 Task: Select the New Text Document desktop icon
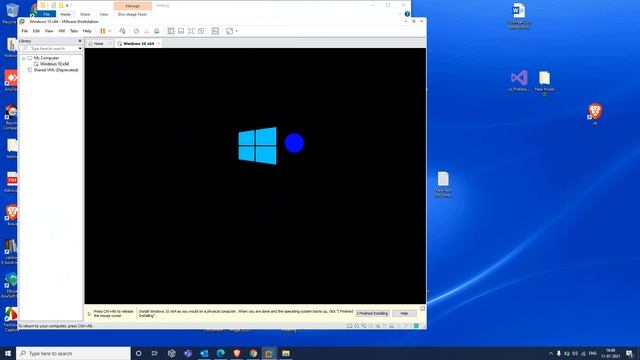coord(443,184)
